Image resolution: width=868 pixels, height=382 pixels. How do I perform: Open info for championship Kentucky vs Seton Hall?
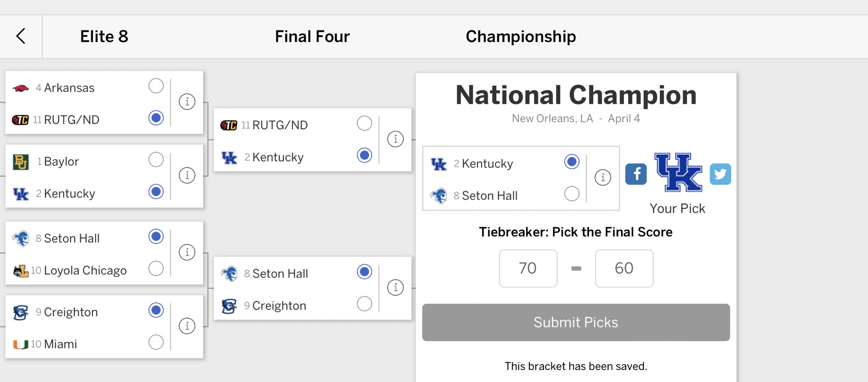click(x=603, y=177)
